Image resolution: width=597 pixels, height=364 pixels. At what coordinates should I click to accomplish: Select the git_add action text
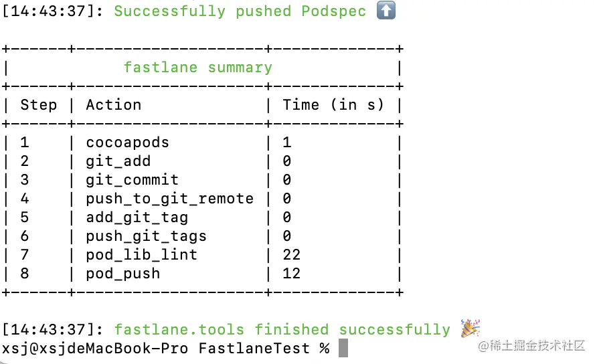(118, 161)
